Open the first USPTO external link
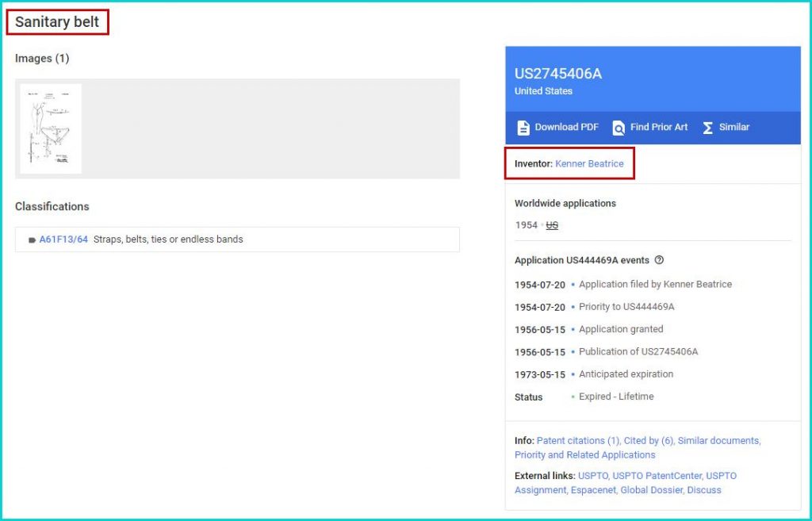 pyautogui.click(x=593, y=476)
